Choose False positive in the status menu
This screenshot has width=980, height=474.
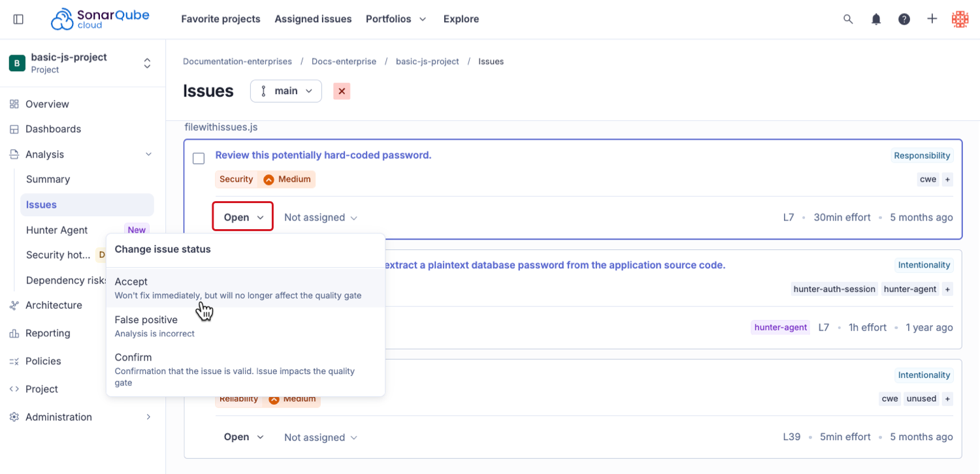pos(246,326)
